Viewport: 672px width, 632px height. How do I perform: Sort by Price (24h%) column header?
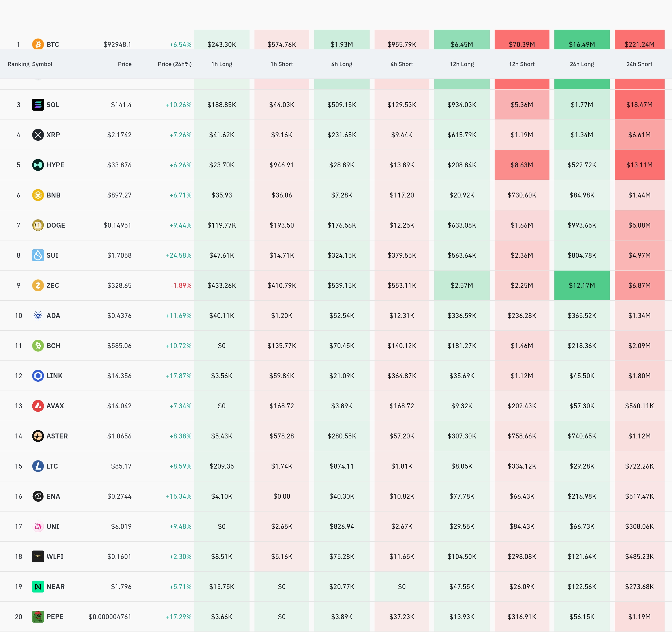point(174,64)
